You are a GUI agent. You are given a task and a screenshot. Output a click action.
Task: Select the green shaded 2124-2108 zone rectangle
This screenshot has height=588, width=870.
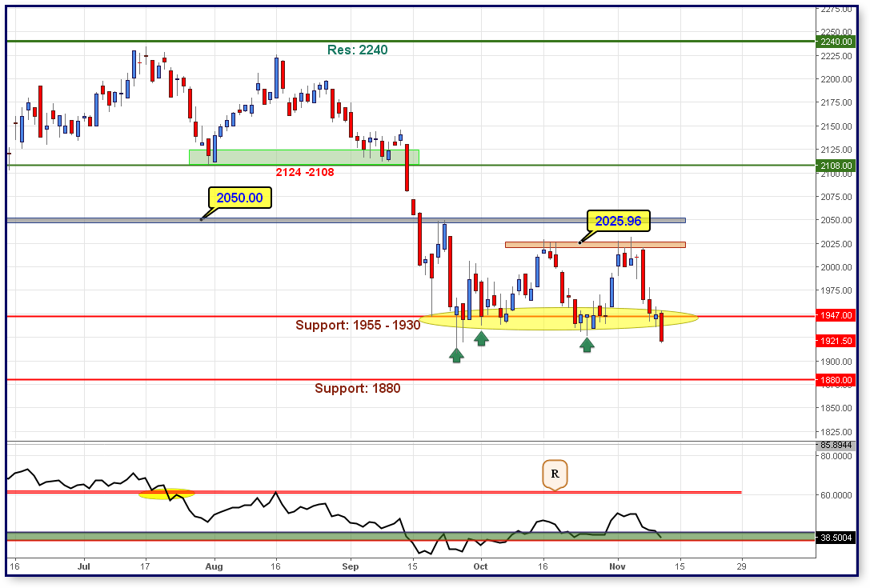pyautogui.click(x=304, y=157)
